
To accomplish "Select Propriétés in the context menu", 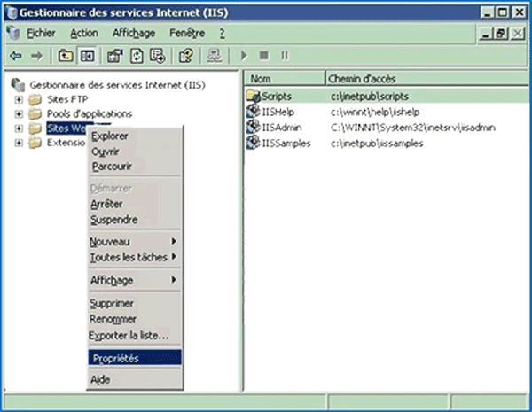I will click(135, 358).
